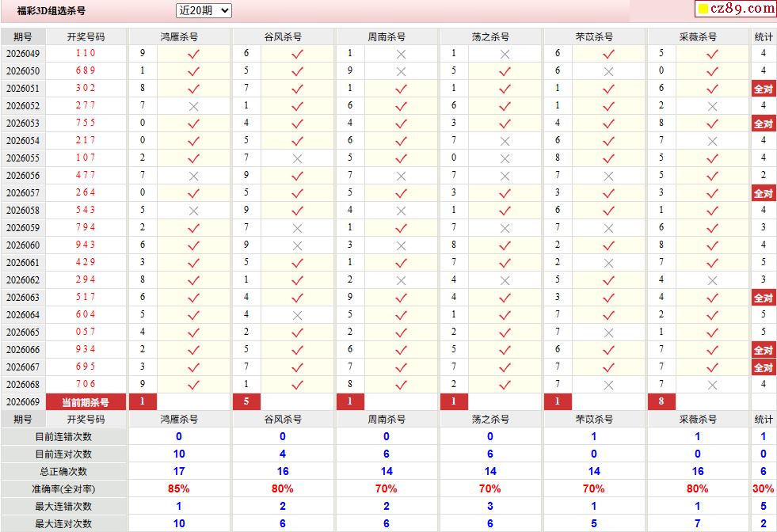Open the 近20期 period dropdown
Viewport: 777px width, 532px height.
coord(204,10)
